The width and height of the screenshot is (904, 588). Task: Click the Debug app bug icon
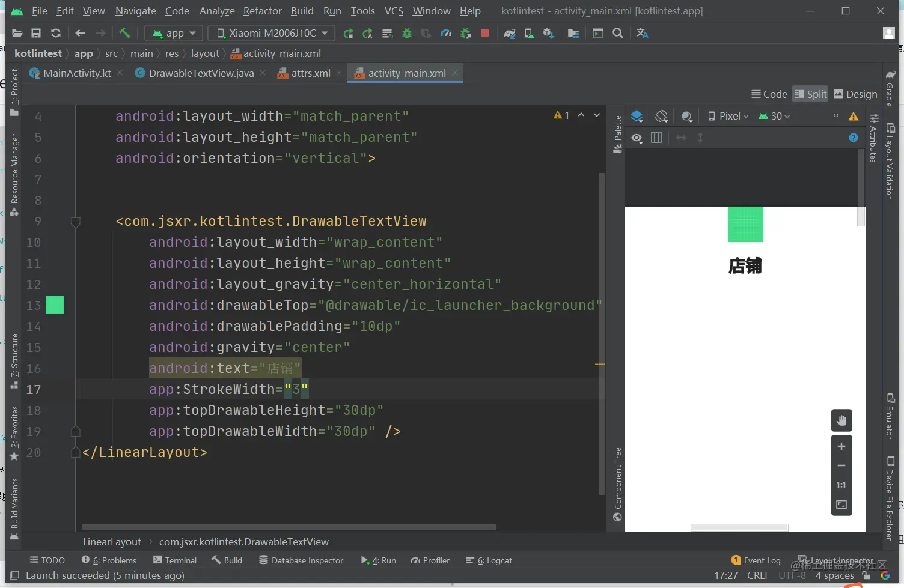tap(407, 33)
